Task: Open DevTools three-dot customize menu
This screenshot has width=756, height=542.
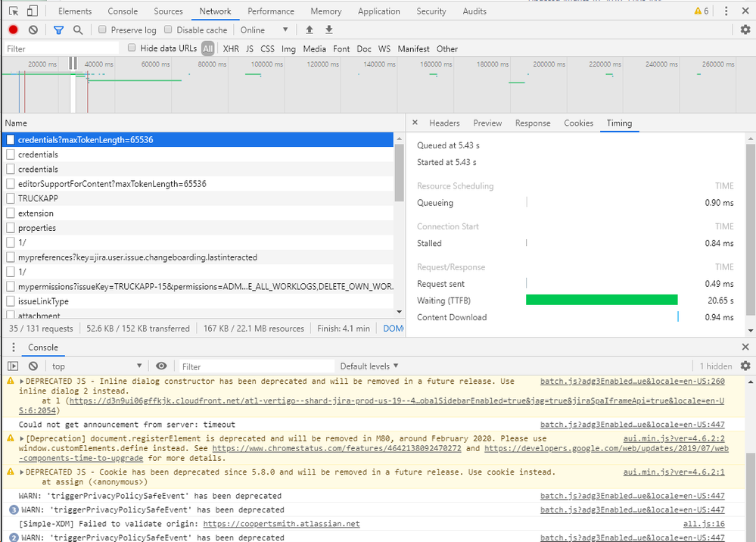Action: point(726,11)
